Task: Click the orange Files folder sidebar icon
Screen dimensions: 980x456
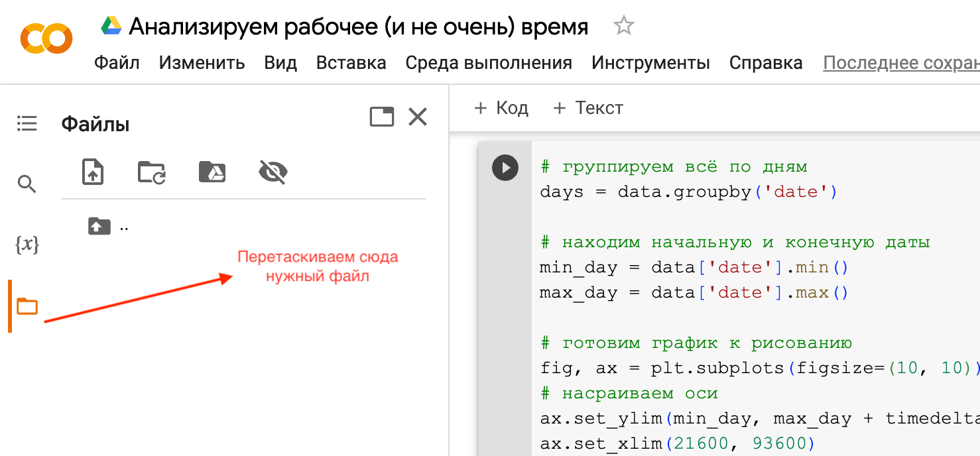Action: [x=27, y=306]
